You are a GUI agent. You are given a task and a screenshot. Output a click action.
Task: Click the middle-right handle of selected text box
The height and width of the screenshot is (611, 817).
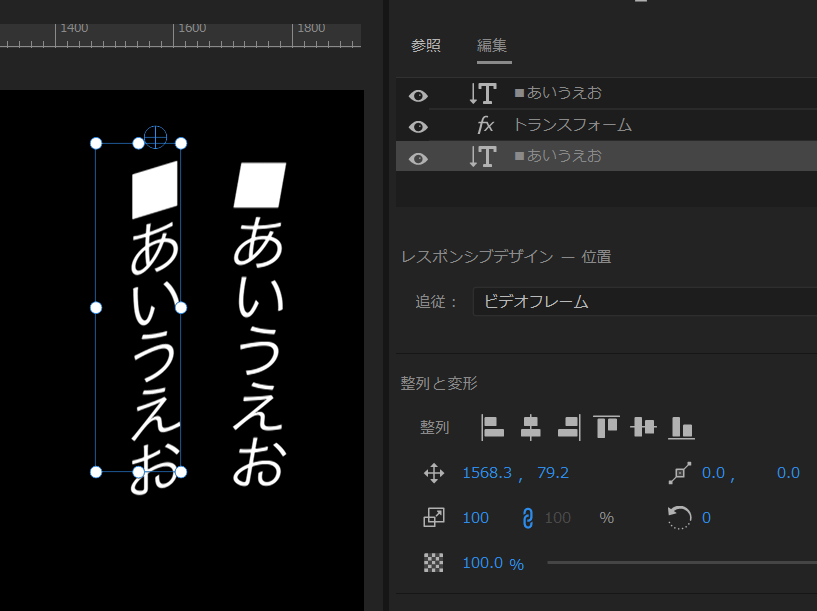[x=181, y=308]
